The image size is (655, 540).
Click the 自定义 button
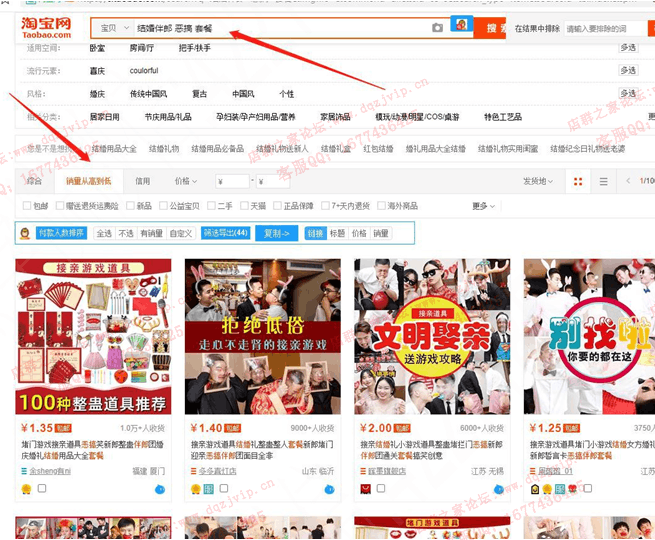181,233
